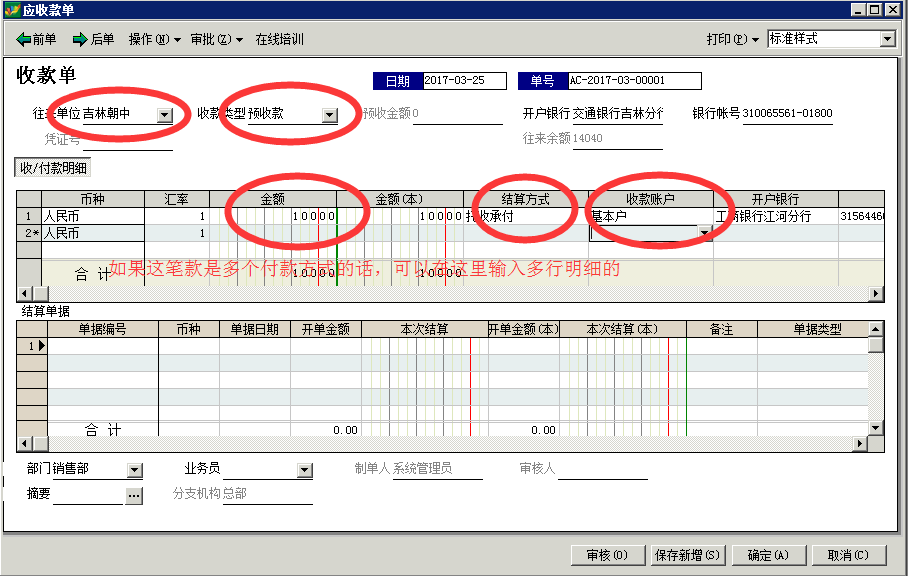
Task: Switch to the 收/付款明细 tab
Action: 53,168
